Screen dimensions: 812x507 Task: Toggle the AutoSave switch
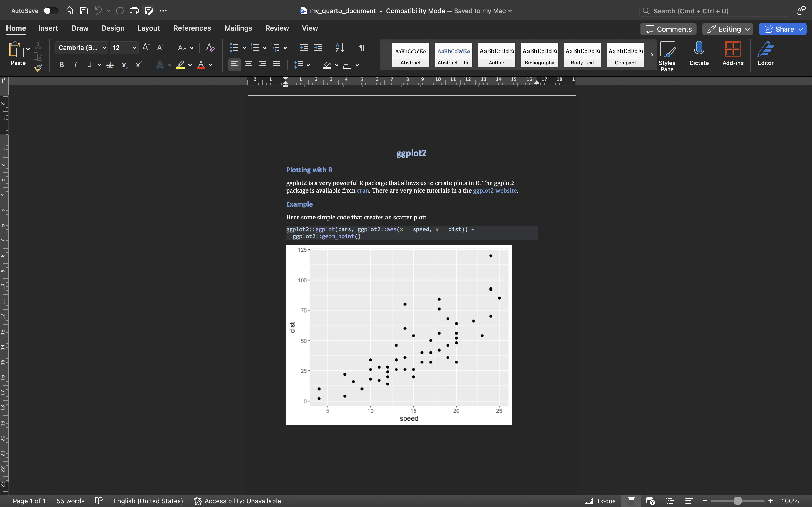click(x=51, y=10)
